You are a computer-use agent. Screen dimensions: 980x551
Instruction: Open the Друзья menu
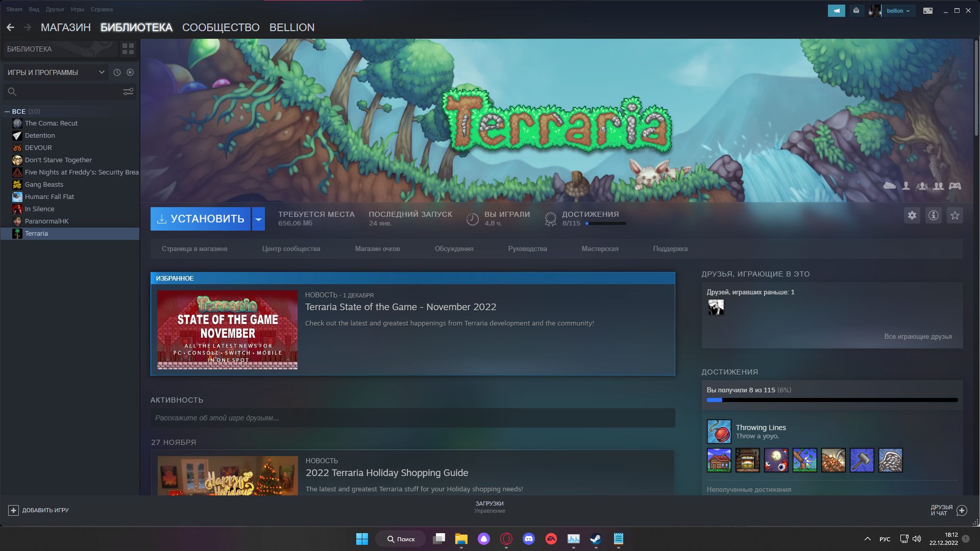[x=55, y=9]
